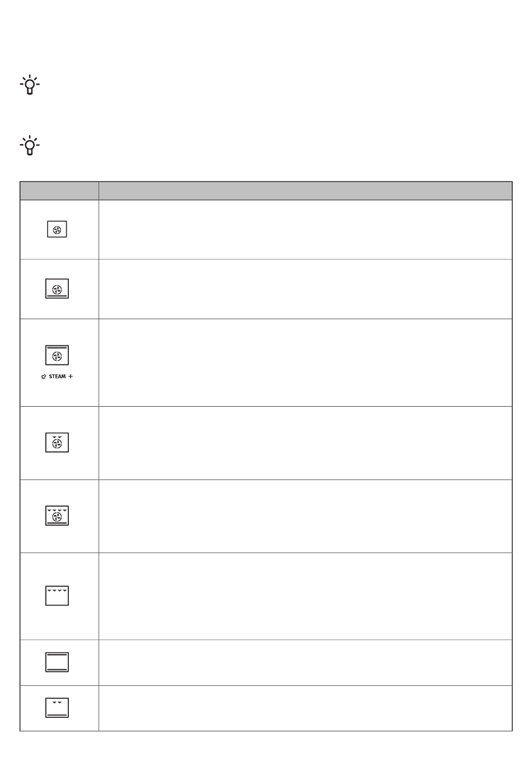Click the wide grey header cell of table
The width and height of the screenshot is (532, 775).
[x=305, y=191]
